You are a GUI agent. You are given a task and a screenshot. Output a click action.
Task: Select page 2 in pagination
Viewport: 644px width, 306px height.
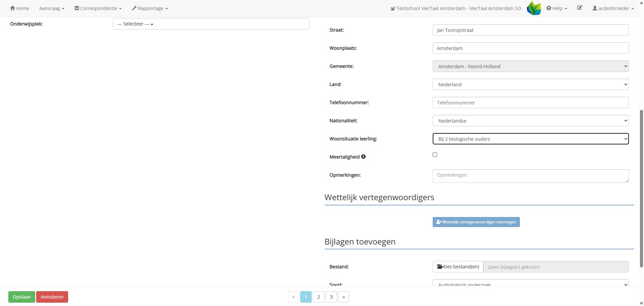[319, 297]
